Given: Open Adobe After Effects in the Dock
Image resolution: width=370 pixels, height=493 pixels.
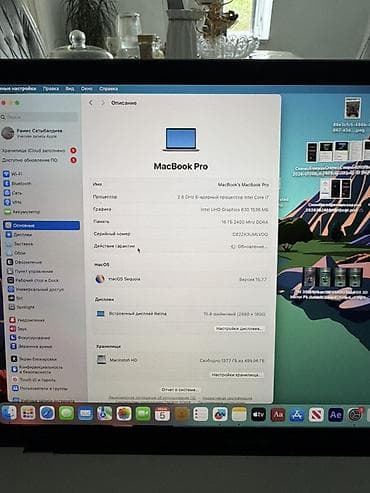Looking at the screenshot, I should (x=335, y=415).
